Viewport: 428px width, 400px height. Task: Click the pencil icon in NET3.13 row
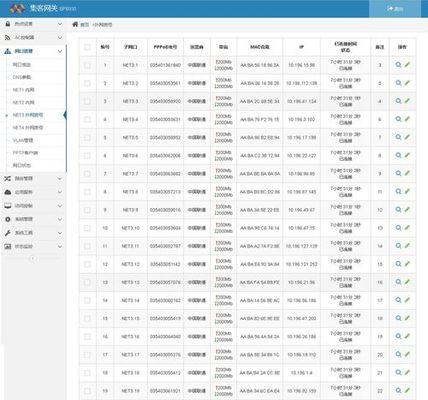point(407,282)
